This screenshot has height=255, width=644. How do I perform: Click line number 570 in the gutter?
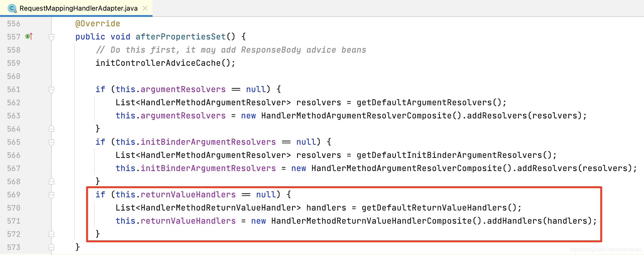(x=14, y=208)
